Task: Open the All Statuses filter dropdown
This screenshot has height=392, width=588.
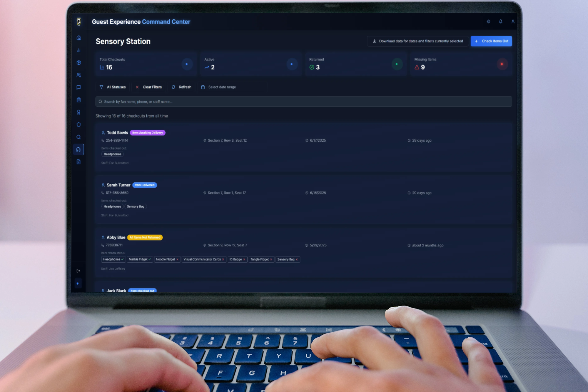Action: point(113,87)
